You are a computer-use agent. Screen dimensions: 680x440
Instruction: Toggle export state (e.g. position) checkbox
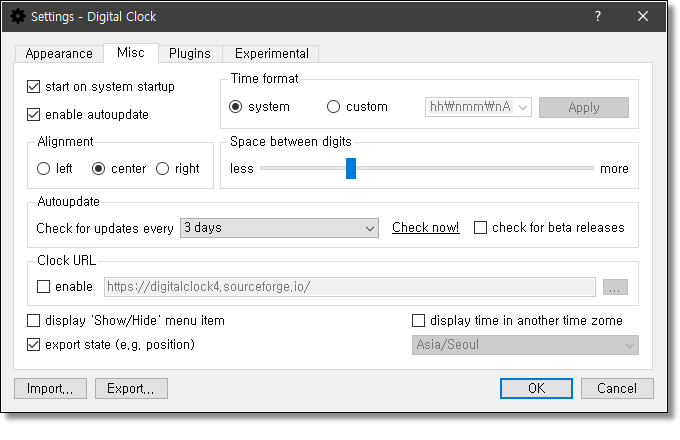click(33, 345)
